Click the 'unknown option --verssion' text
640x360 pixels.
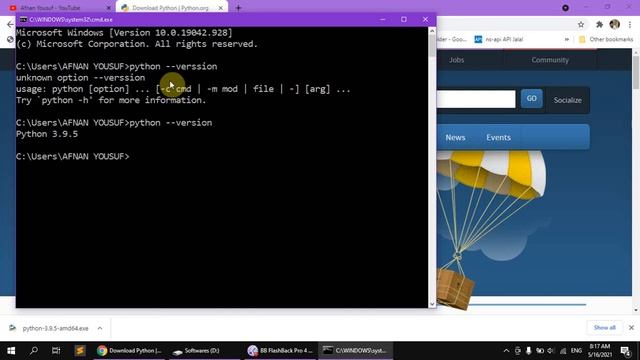click(80, 78)
